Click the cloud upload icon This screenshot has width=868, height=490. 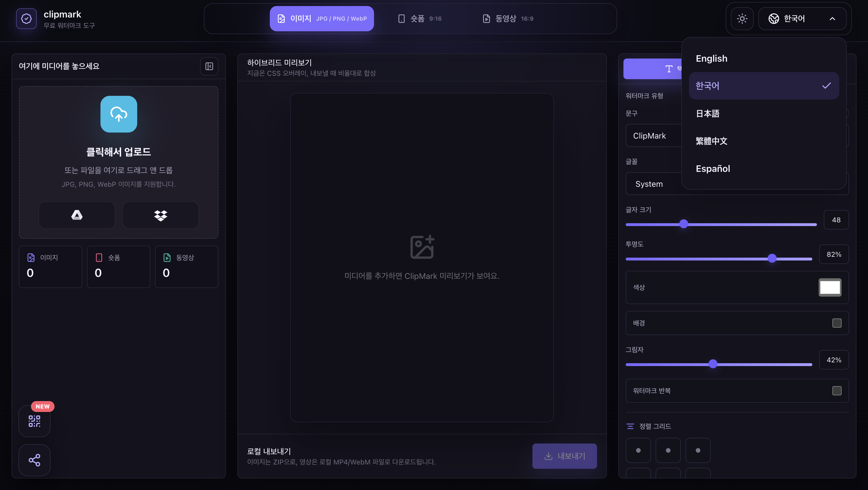click(119, 114)
